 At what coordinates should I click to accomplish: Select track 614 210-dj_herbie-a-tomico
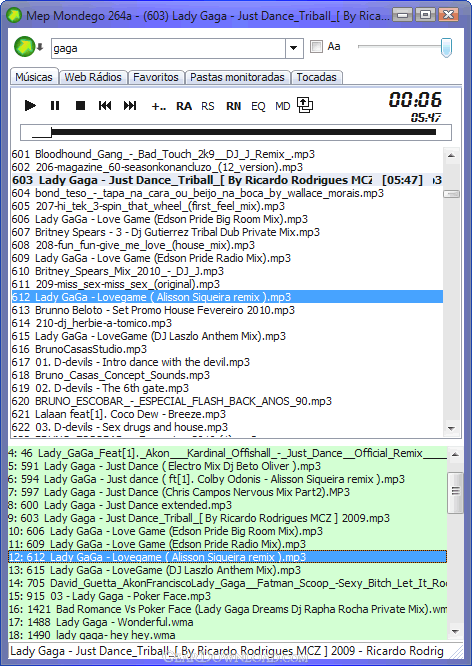click(x=227, y=323)
